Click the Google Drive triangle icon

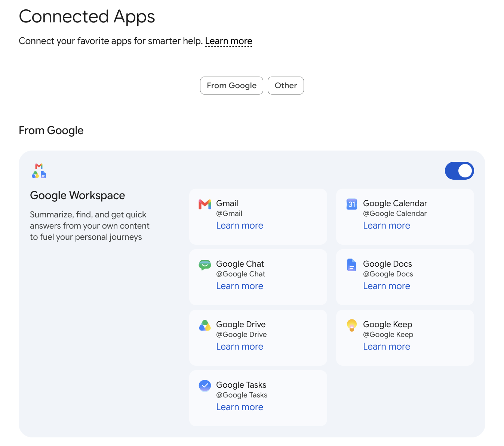[205, 325]
